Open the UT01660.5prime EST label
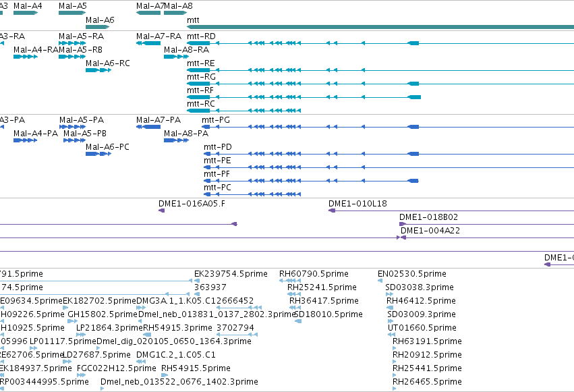Screen dimensions: 574x392 click(422, 329)
